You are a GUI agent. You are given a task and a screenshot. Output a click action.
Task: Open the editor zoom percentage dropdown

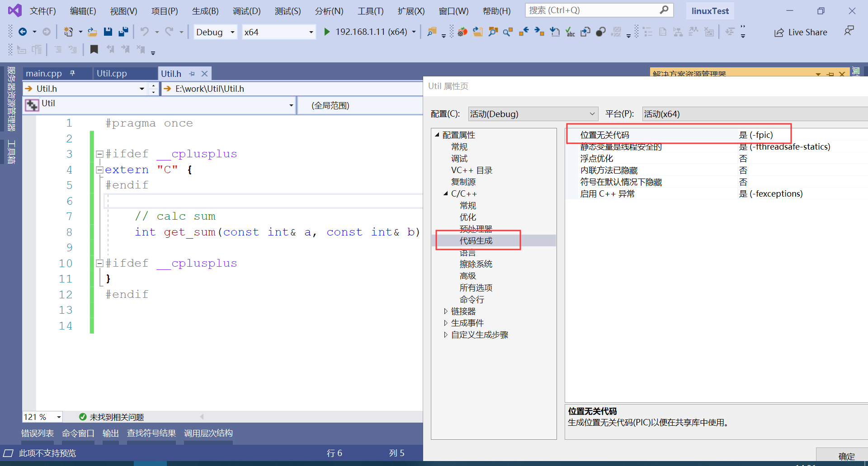click(x=58, y=417)
